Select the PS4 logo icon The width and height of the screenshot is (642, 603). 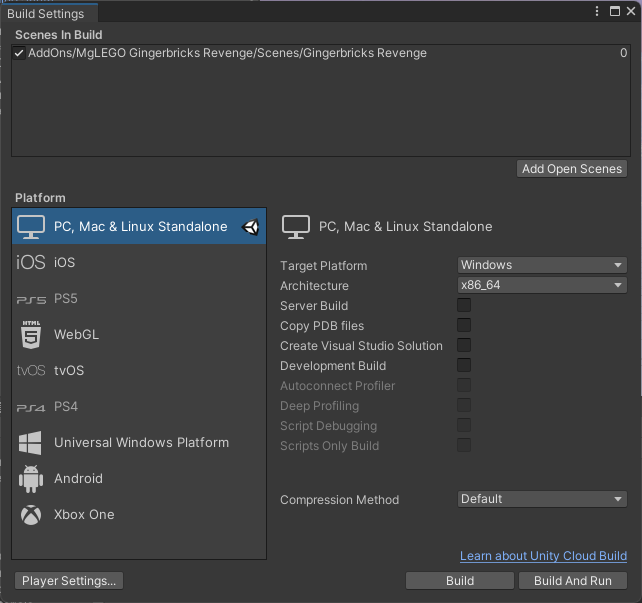coord(31,407)
